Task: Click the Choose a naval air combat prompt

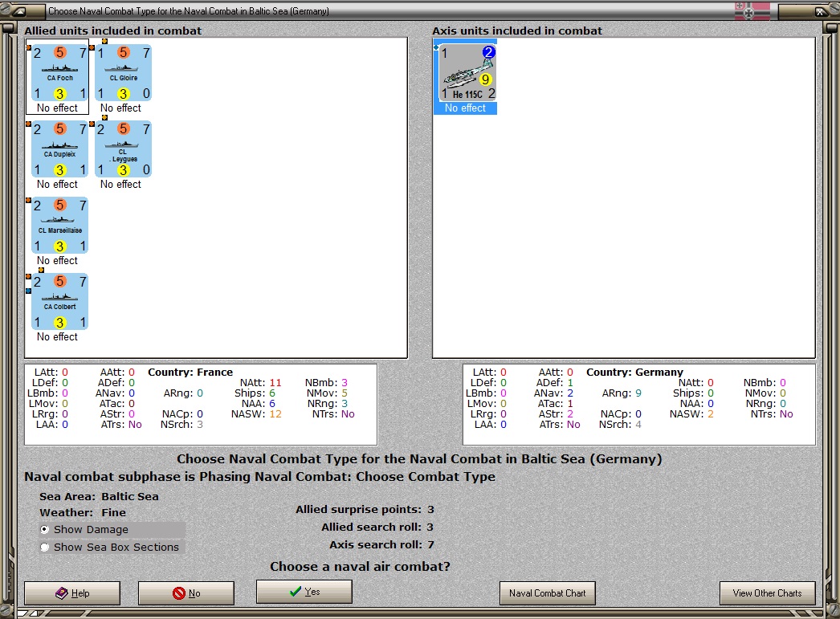Action: coord(360,567)
